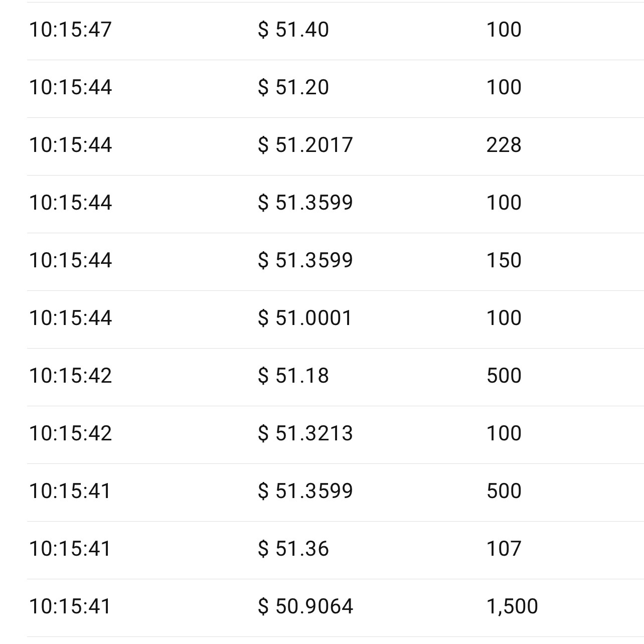Click the 500 volume beside $ 51.18
Image resolution: width=644 pixels, height=644 pixels.
(504, 376)
